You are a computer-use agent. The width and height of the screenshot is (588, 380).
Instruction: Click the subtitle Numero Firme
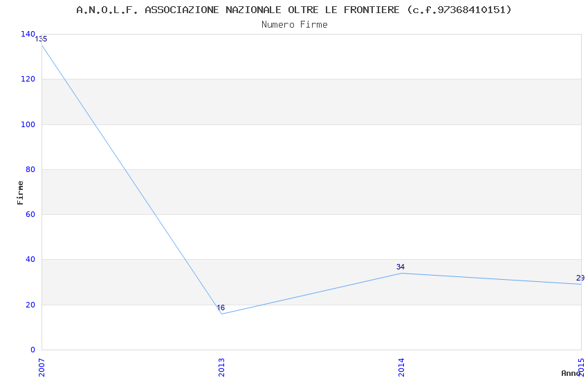pyautogui.click(x=295, y=25)
